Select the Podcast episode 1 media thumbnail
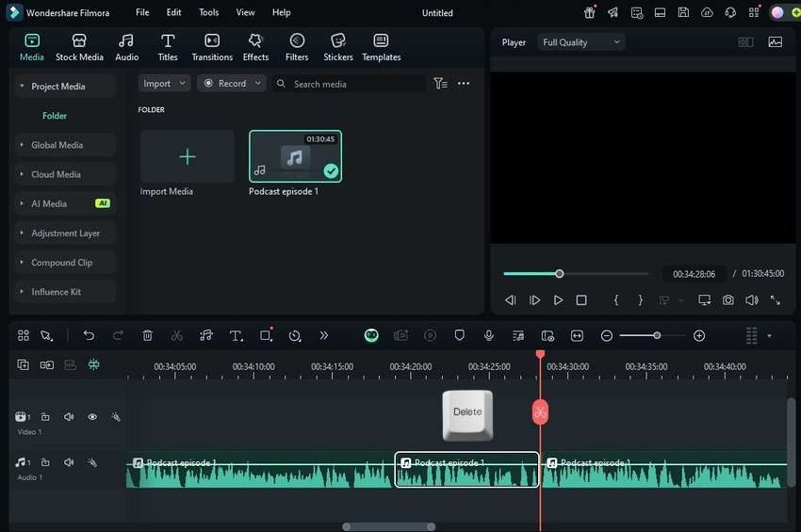The height and width of the screenshot is (532, 801). (x=295, y=156)
